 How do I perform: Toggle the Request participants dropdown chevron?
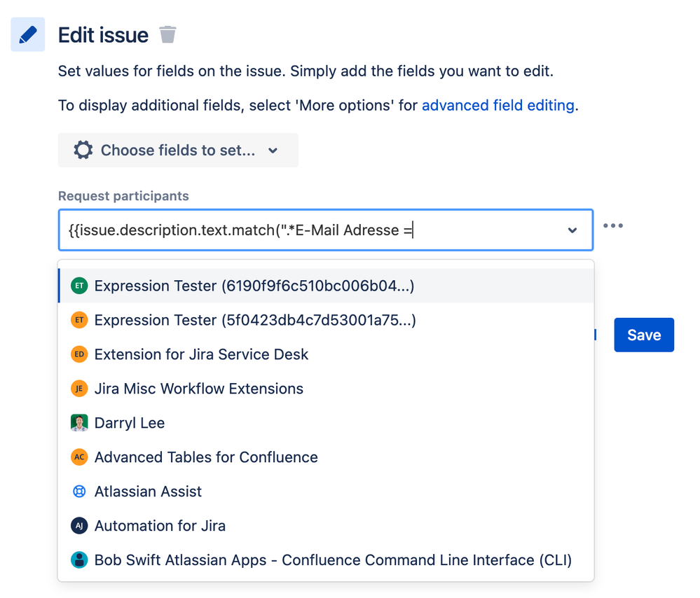[572, 230]
